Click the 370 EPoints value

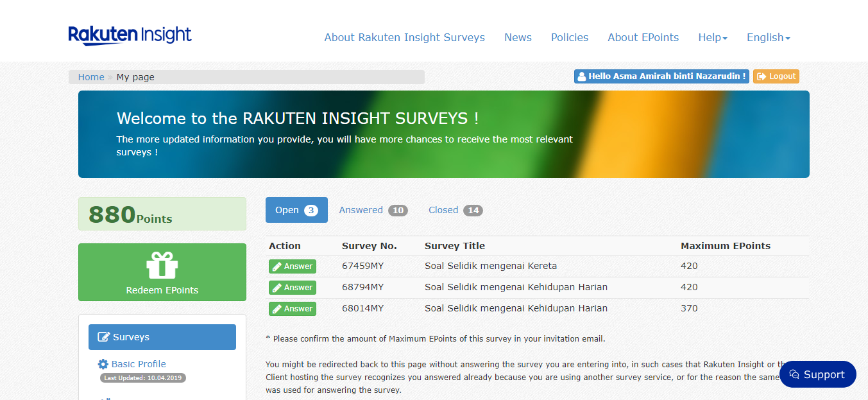click(689, 308)
